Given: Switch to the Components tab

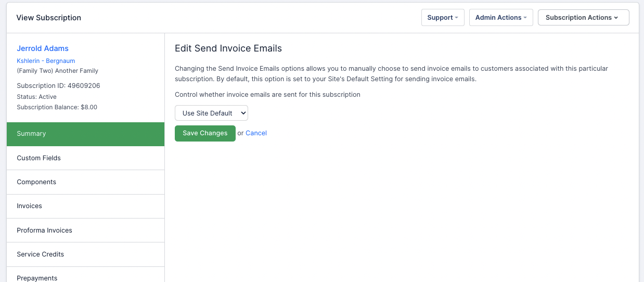Looking at the screenshot, I should (x=85, y=182).
